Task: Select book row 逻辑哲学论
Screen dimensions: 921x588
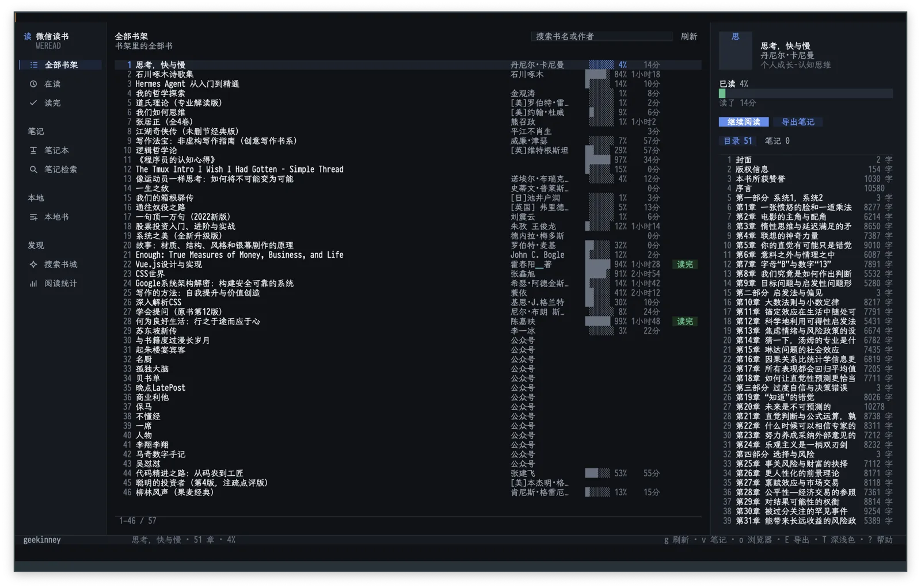Action: pos(408,150)
